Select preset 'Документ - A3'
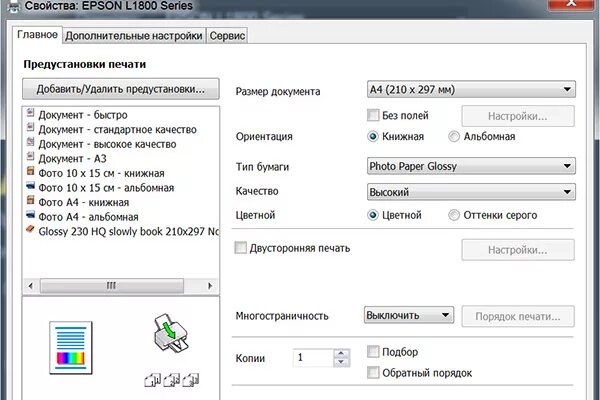This screenshot has width=600, height=400. 72,158
